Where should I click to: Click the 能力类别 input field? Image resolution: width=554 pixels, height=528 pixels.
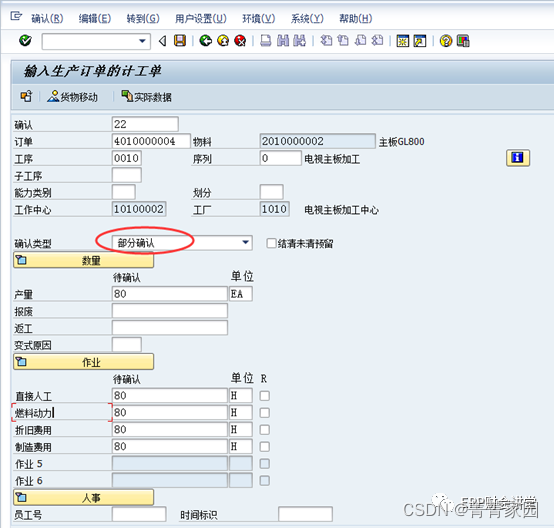pyautogui.click(x=124, y=192)
